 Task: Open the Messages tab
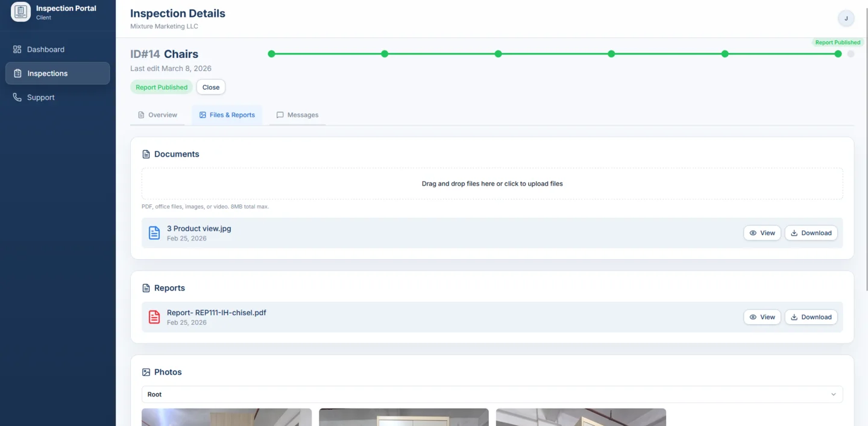pyautogui.click(x=297, y=114)
